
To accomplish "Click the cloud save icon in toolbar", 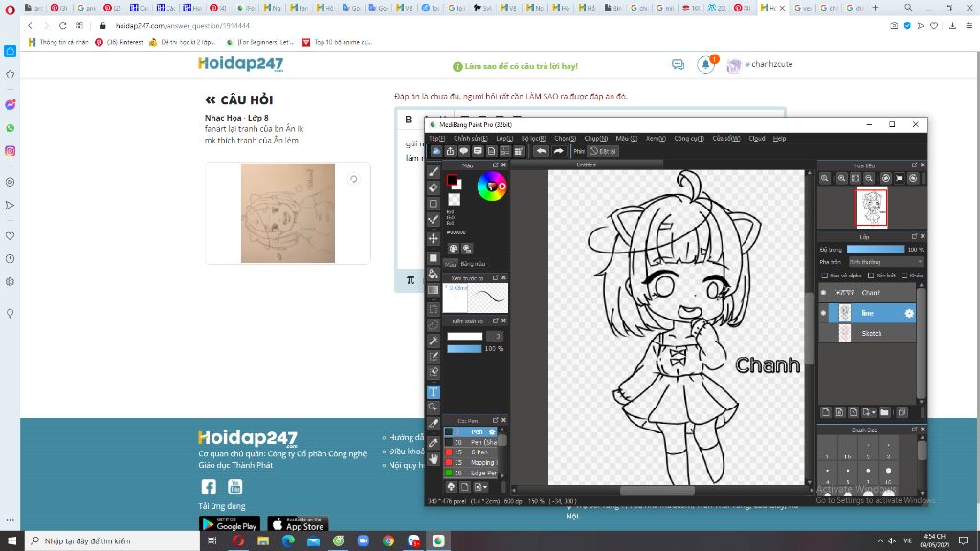I will (436, 151).
